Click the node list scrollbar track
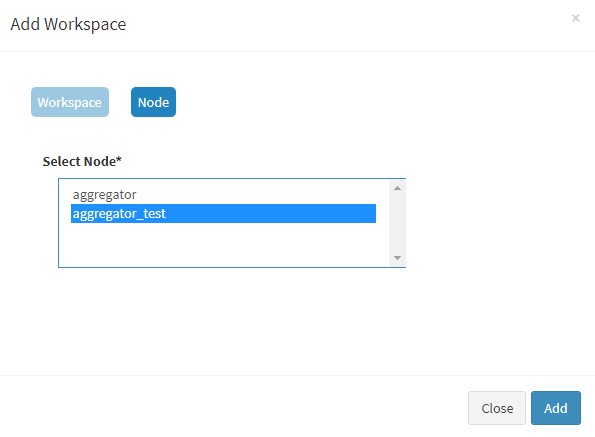This screenshot has width=595, height=437. (x=397, y=223)
